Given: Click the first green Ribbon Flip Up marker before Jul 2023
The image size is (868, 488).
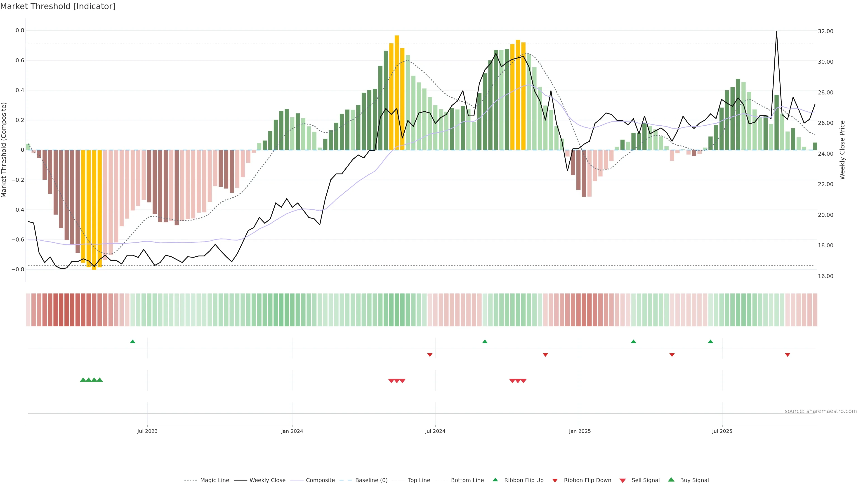Looking at the screenshot, I should [133, 342].
